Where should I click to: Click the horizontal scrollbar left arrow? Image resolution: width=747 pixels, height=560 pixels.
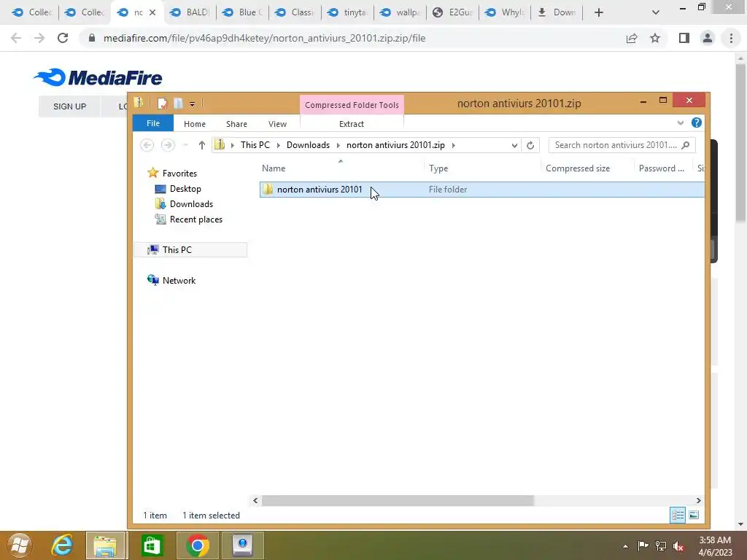click(255, 500)
